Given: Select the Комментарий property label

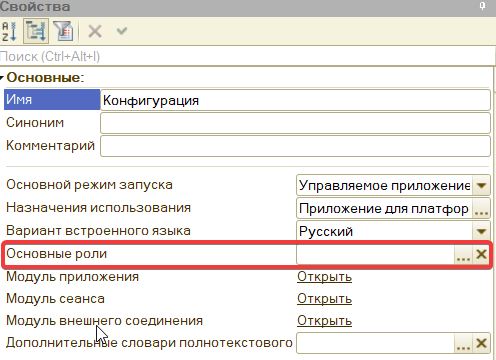Looking at the screenshot, I should point(50,146).
